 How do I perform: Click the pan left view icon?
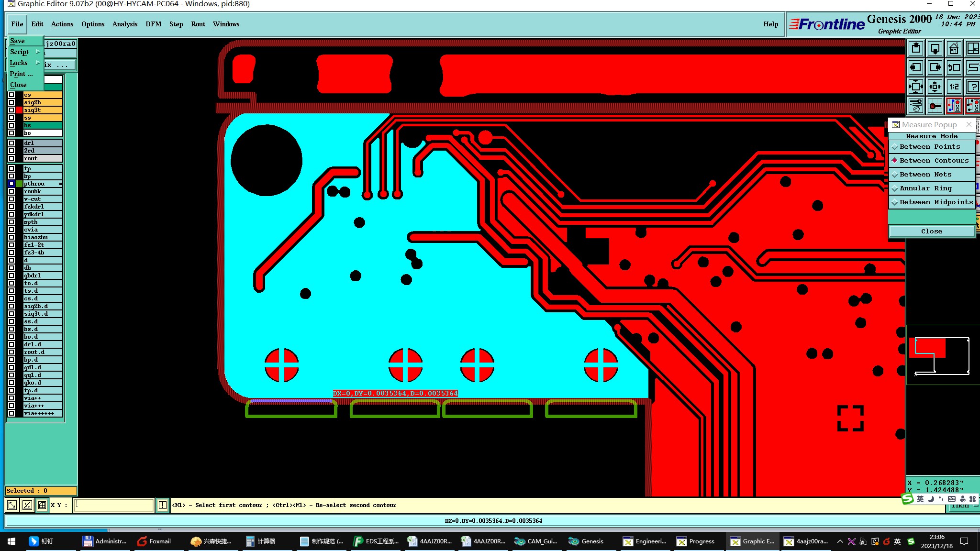pyautogui.click(x=916, y=67)
